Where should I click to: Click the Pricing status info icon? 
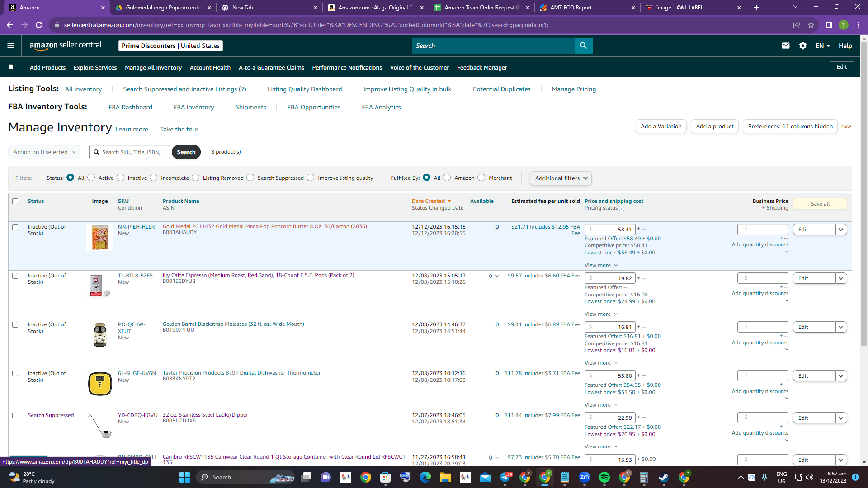[x=622, y=209]
